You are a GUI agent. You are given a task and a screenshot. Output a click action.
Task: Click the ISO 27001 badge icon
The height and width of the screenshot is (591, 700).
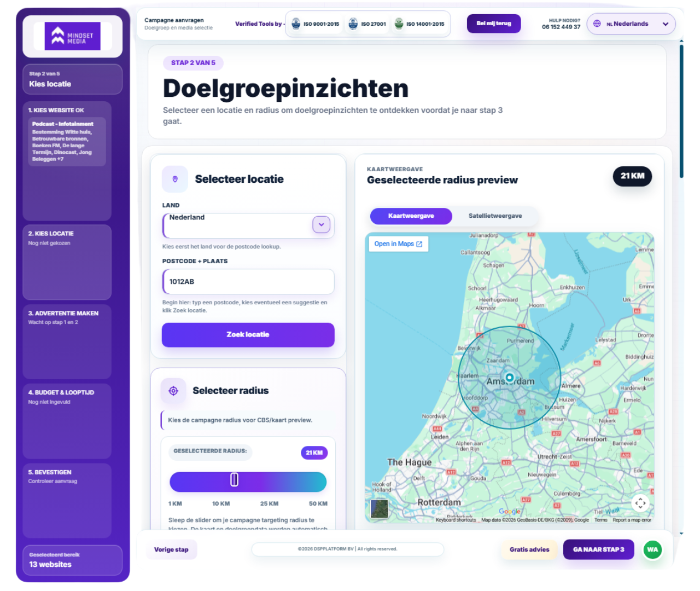click(x=353, y=24)
